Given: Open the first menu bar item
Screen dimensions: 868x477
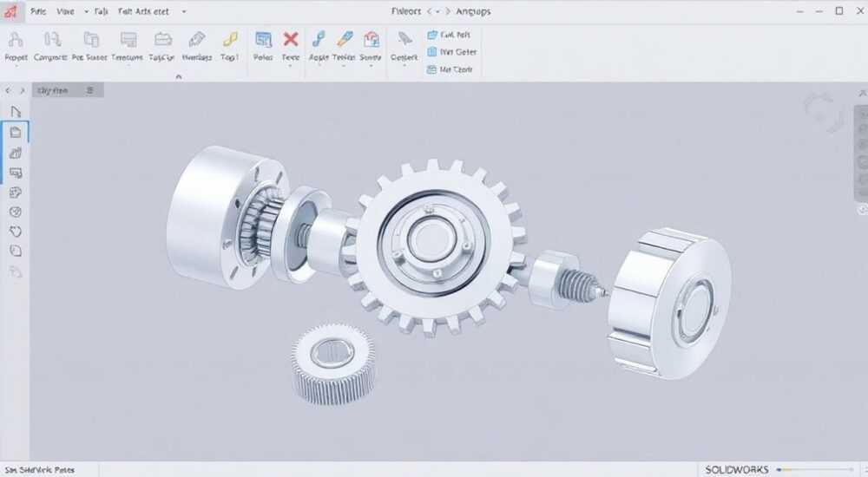Looking at the screenshot, I should pos(38,11).
